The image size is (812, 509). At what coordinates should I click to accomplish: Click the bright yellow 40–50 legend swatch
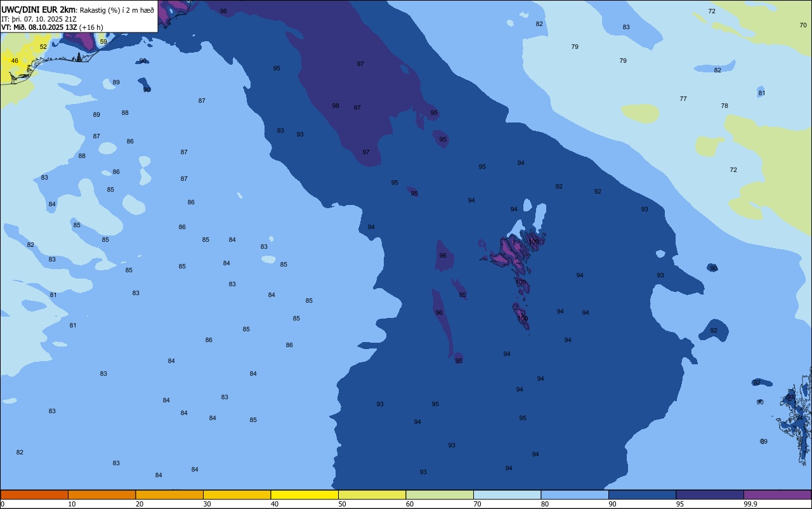pyautogui.click(x=304, y=494)
